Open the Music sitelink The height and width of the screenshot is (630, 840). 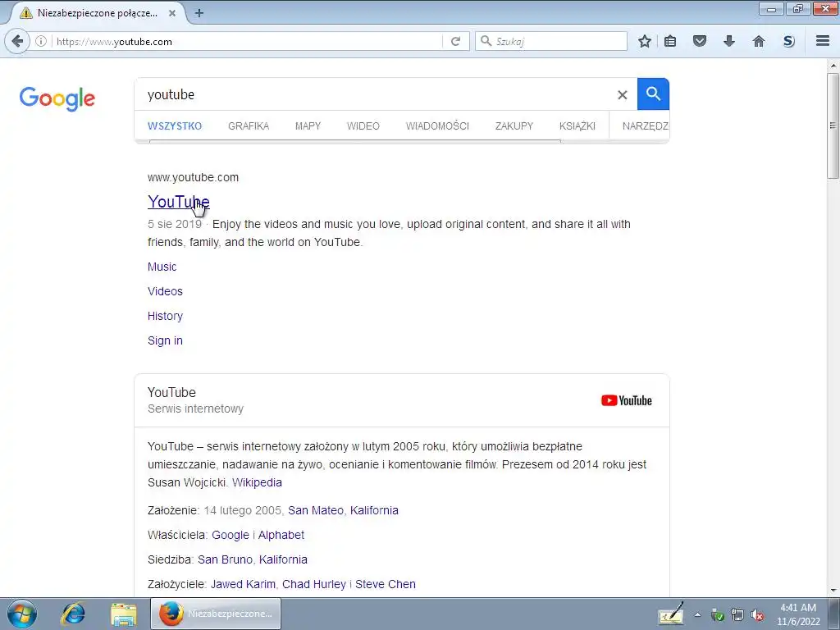(x=162, y=267)
